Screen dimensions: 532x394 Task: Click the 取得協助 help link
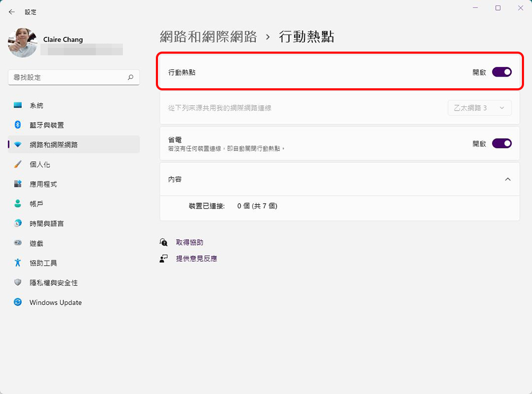point(189,242)
